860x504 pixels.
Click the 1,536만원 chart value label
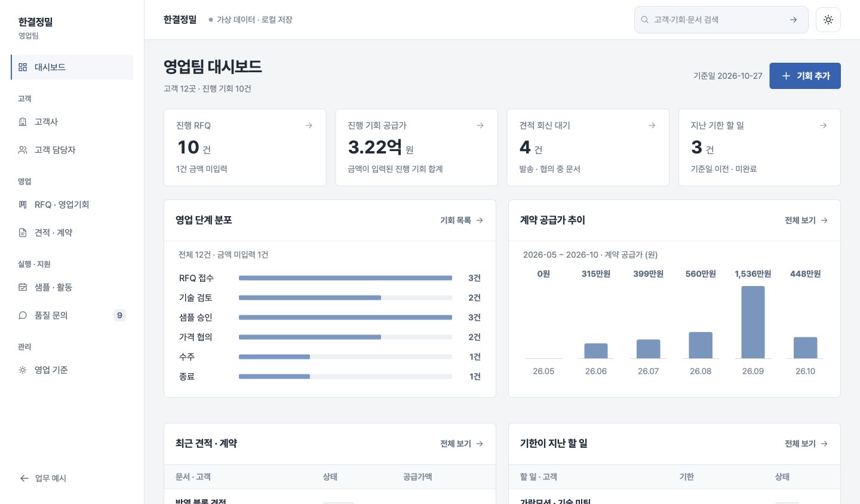coord(753,274)
